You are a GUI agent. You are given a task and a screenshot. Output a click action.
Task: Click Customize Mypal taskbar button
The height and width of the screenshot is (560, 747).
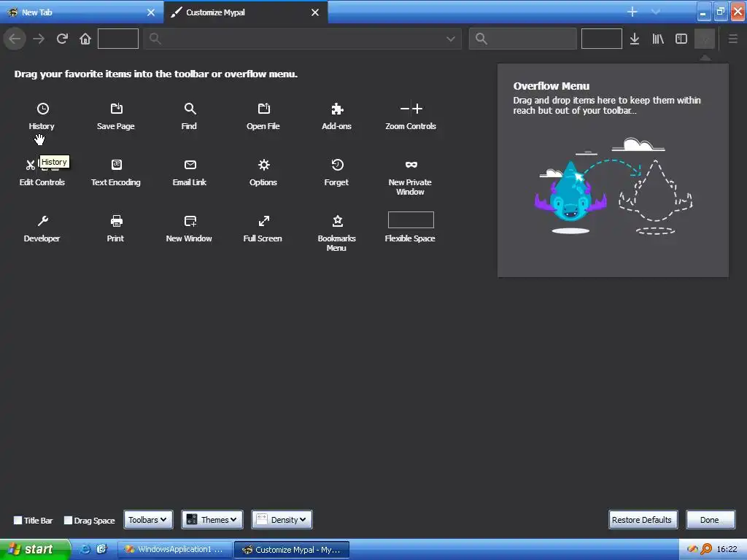[292, 550]
